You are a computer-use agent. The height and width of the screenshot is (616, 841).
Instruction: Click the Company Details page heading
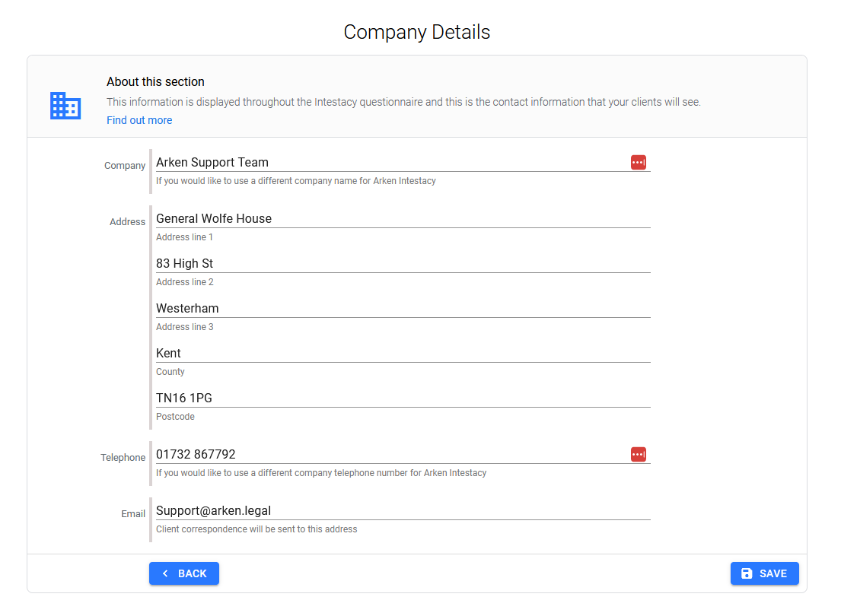[416, 32]
